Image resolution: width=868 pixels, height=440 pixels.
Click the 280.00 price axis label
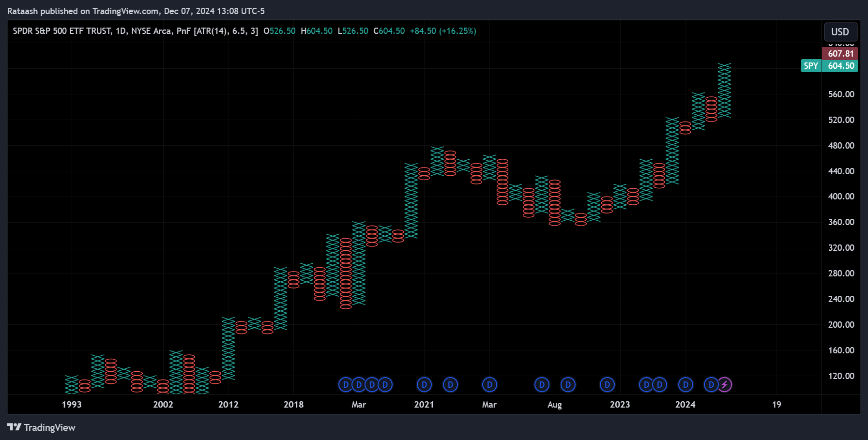tap(841, 273)
